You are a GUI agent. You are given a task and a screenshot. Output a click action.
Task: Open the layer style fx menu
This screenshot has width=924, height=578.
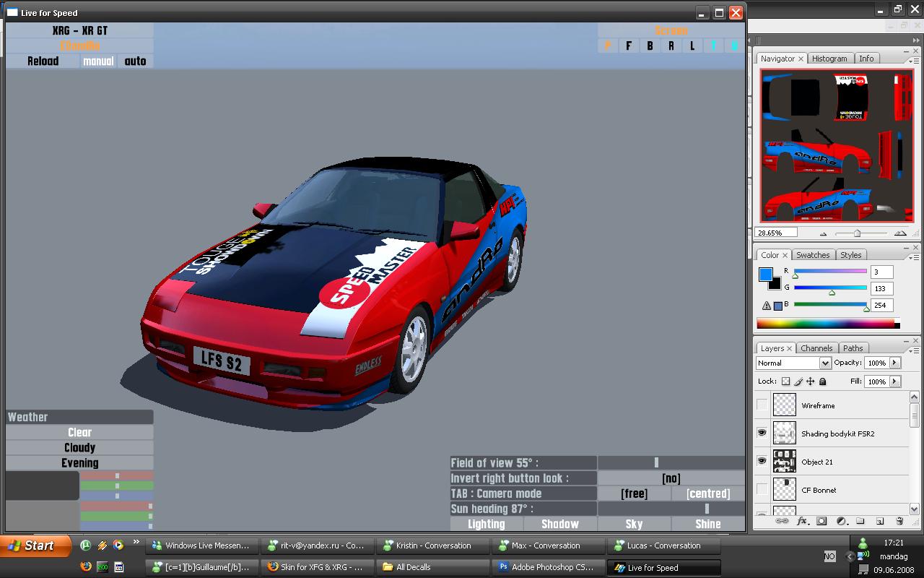802,521
